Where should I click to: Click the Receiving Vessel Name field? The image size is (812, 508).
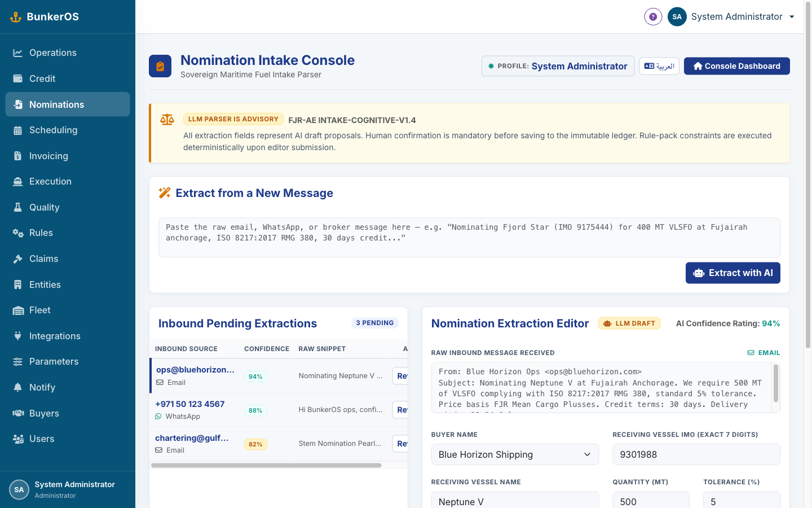(x=515, y=501)
